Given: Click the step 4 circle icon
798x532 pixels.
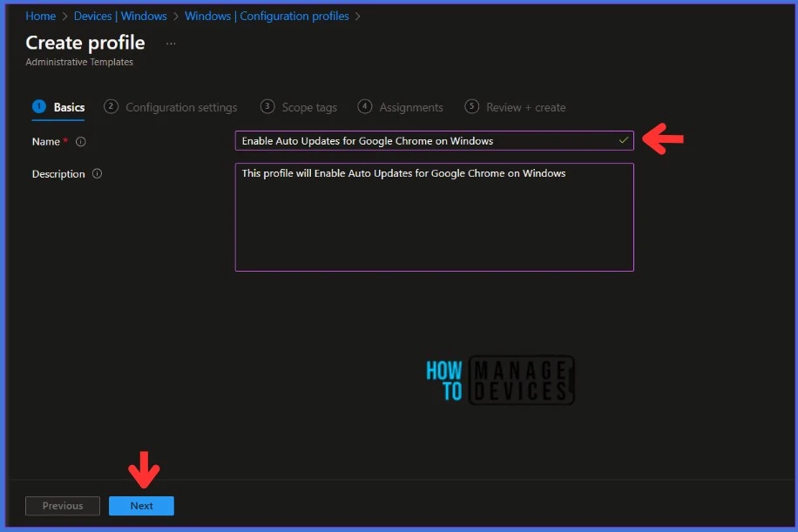Looking at the screenshot, I should pyautogui.click(x=364, y=106).
